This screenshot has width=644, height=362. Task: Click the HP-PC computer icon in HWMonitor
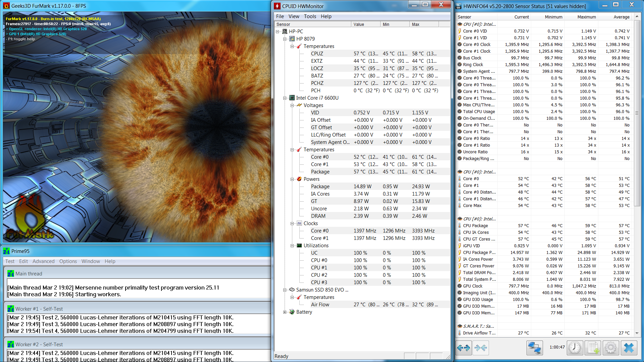(x=285, y=32)
